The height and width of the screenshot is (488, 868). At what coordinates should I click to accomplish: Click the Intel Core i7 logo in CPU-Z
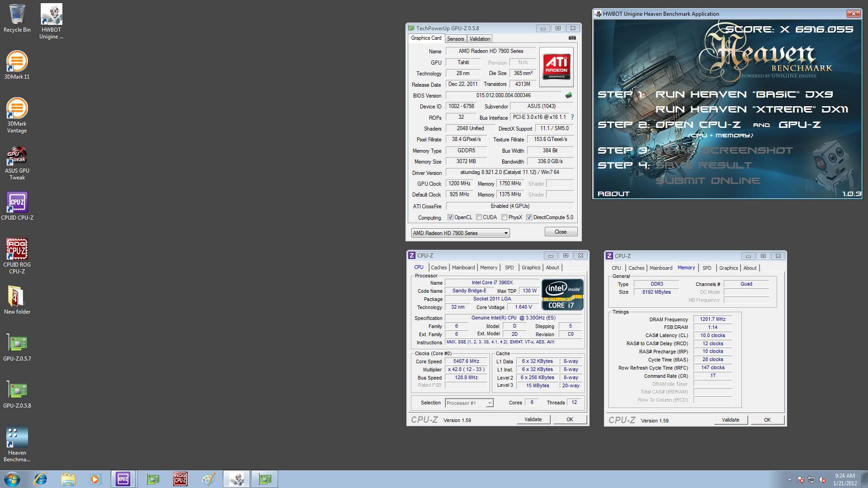562,294
